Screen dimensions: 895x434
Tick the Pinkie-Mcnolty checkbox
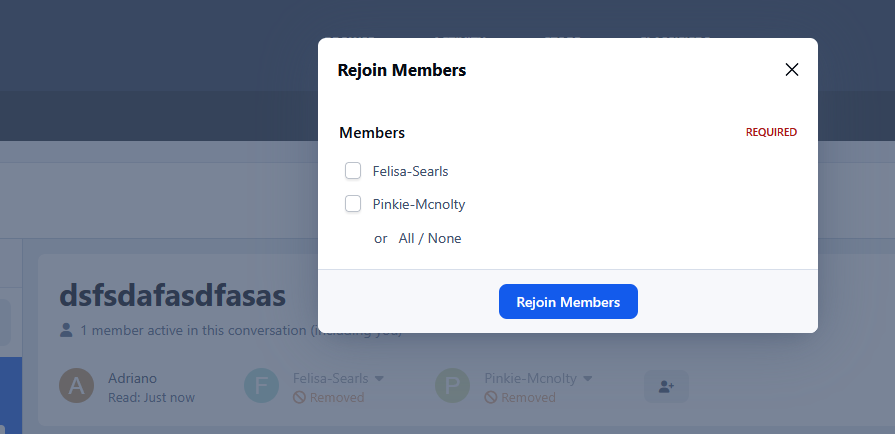(x=353, y=204)
